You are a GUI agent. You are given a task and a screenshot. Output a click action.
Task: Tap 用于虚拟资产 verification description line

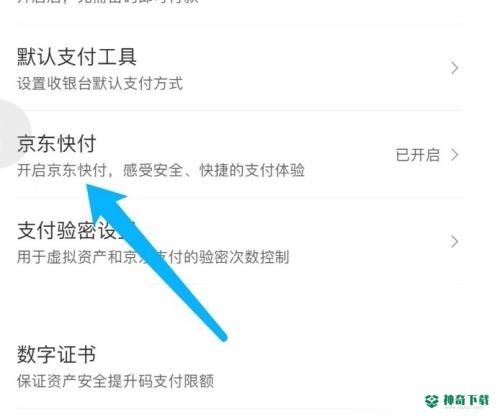[x=153, y=257]
